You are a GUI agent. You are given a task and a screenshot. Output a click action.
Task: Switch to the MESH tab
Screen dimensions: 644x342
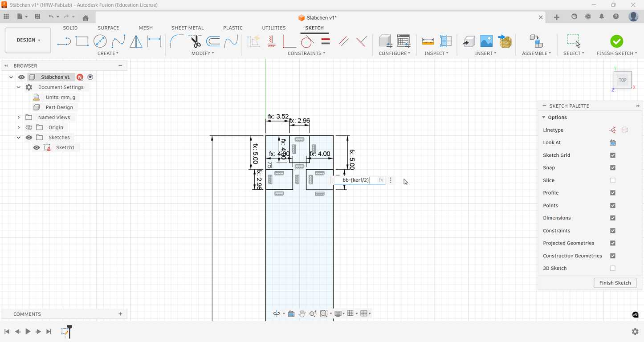tap(146, 28)
